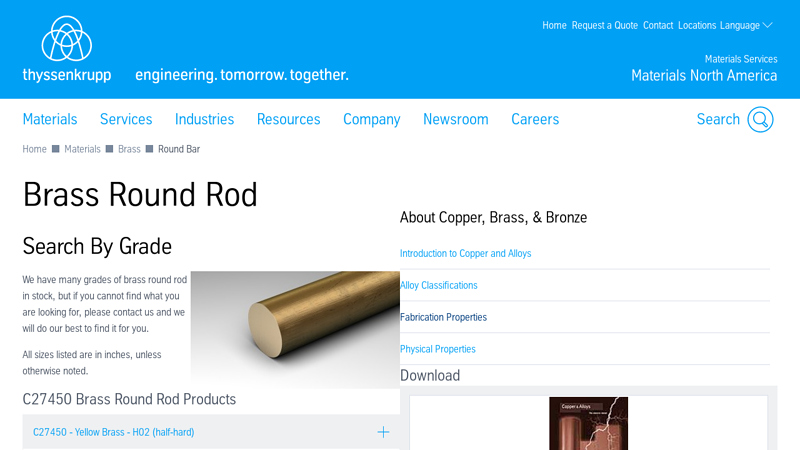
Task: Click the Search text label
Action: 718,119
